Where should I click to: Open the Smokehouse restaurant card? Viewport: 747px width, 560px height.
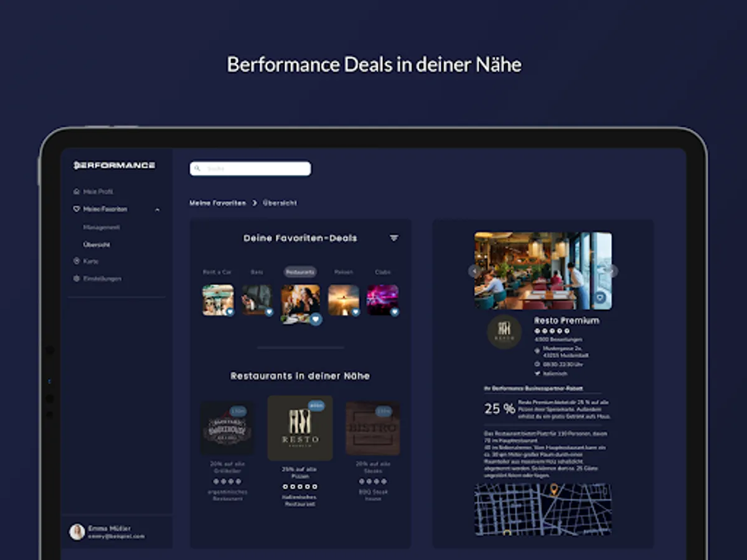(227, 429)
